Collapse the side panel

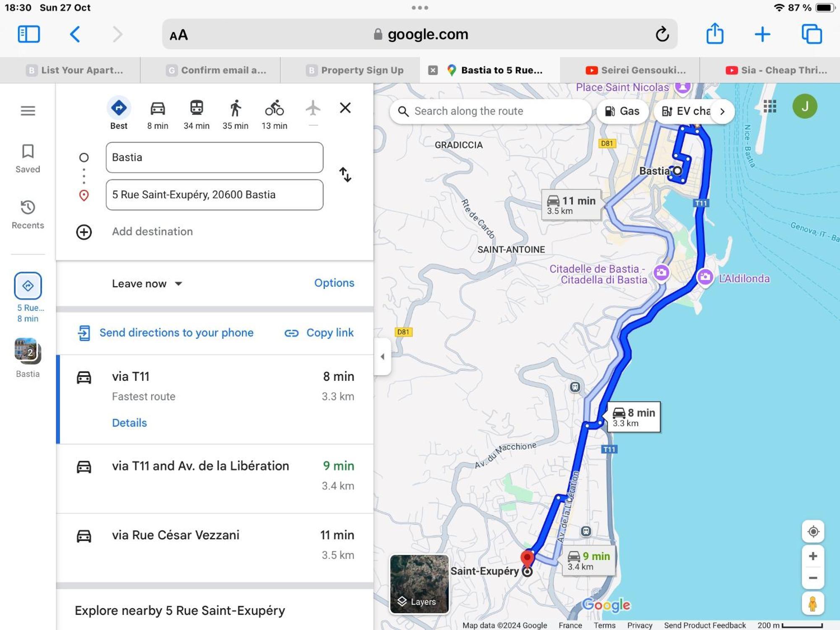[382, 357]
